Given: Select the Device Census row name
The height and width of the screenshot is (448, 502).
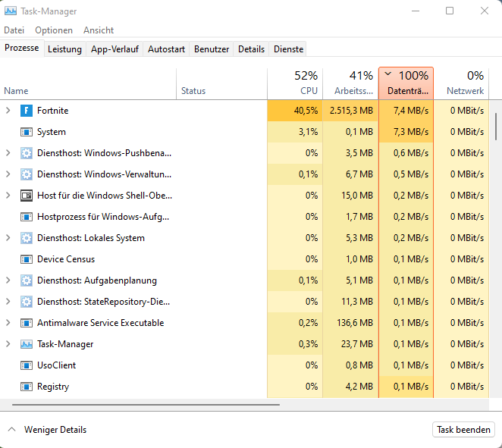Looking at the screenshot, I should tap(66, 259).
